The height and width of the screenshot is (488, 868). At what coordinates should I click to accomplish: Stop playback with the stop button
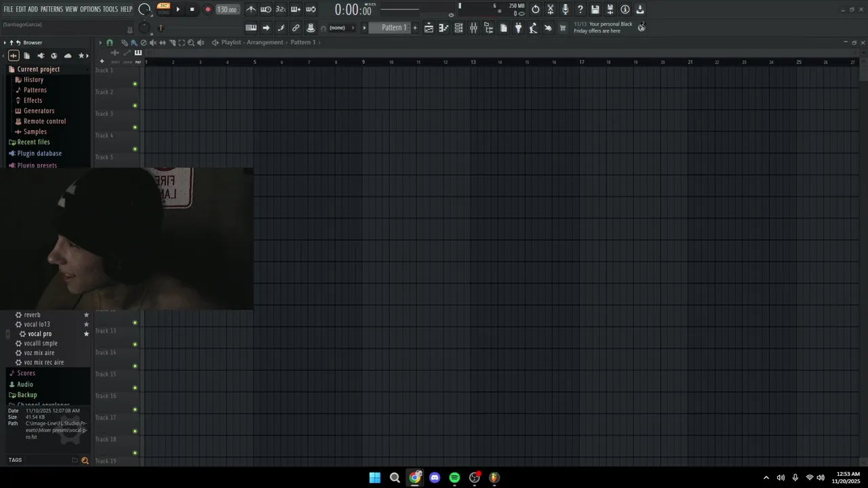click(x=192, y=9)
